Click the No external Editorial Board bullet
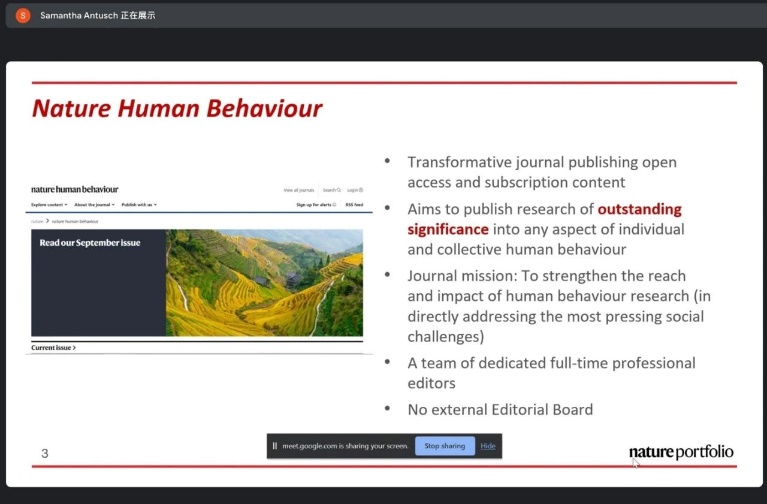767x504 pixels. 500,409
